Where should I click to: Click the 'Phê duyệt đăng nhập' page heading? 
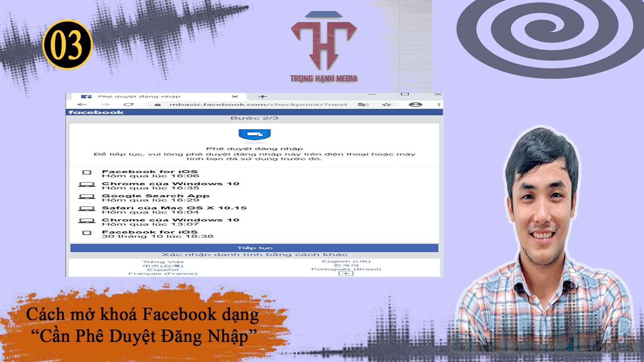(254, 149)
